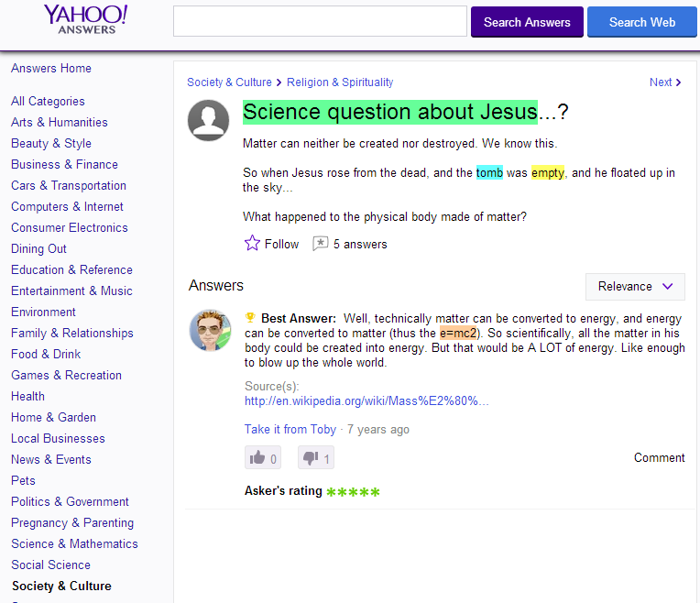Open the Answers Home sidebar item
700x603 pixels.
pyautogui.click(x=51, y=69)
